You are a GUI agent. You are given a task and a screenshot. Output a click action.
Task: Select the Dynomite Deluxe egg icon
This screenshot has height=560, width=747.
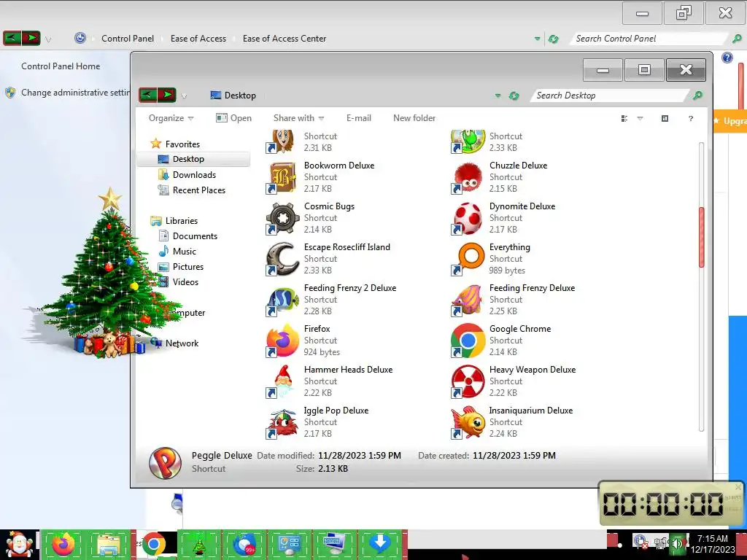click(468, 218)
